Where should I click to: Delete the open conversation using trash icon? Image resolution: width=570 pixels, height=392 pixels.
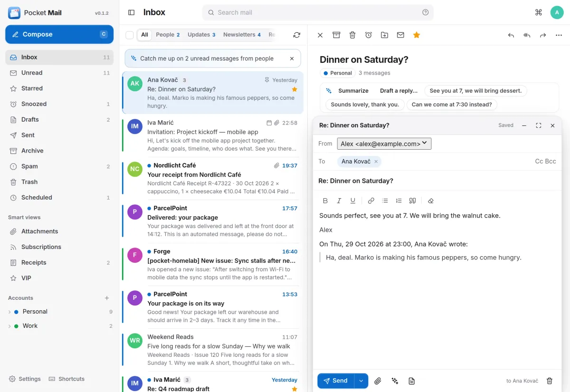tap(352, 35)
